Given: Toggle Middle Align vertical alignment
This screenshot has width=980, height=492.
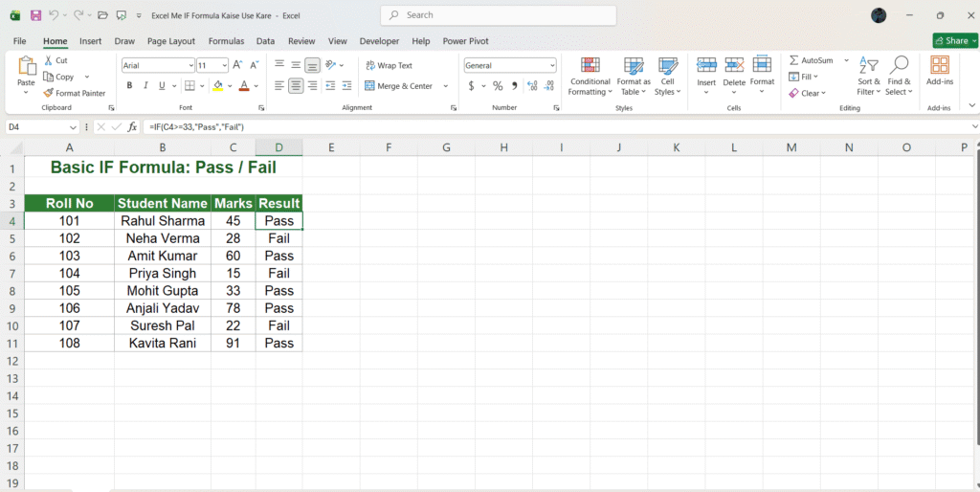Looking at the screenshot, I should coord(296,65).
